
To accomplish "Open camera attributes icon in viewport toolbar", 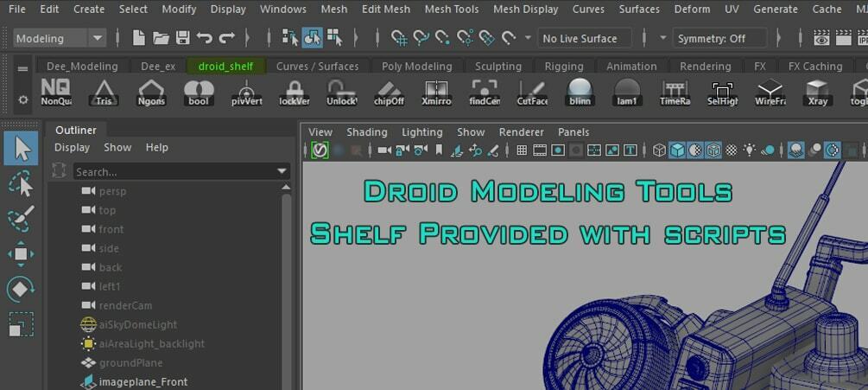I will click(x=421, y=150).
